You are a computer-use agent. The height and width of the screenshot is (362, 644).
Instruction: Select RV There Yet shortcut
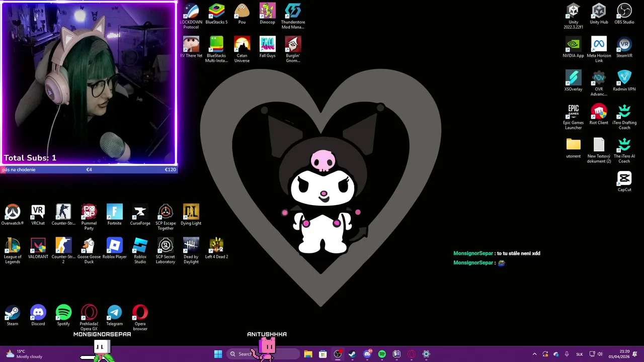pyautogui.click(x=191, y=47)
